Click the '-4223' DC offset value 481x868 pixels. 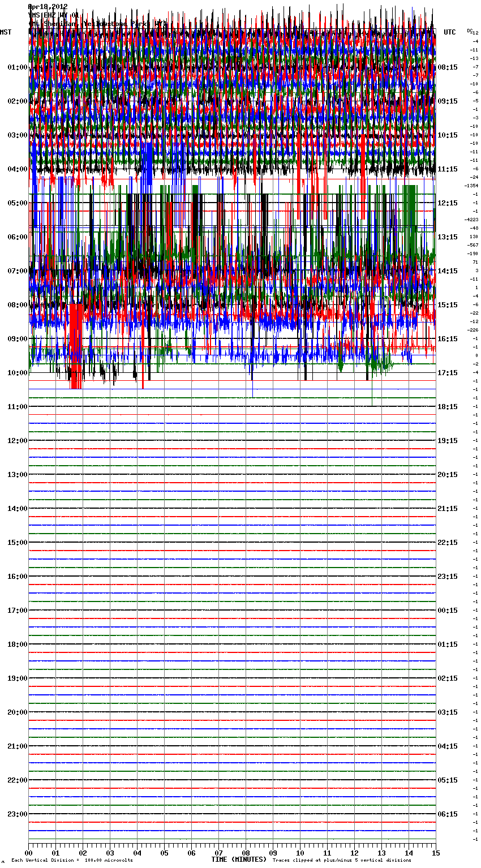point(472,220)
